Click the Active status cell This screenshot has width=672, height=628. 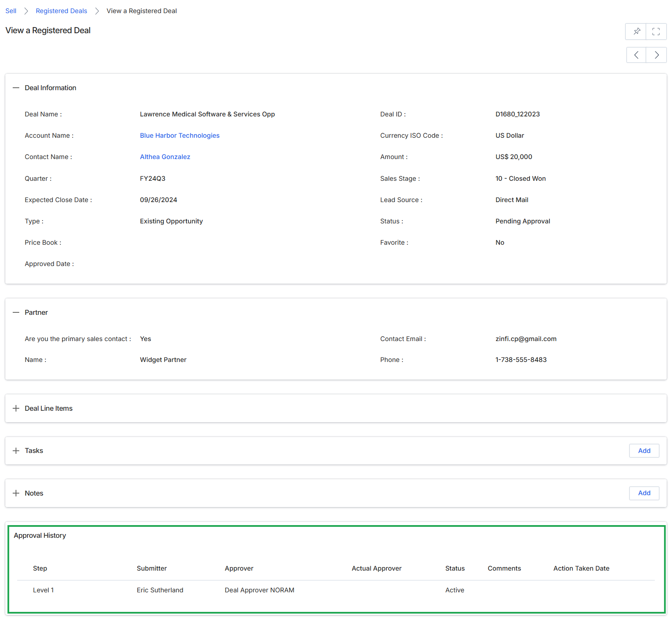(x=455, y=590)
